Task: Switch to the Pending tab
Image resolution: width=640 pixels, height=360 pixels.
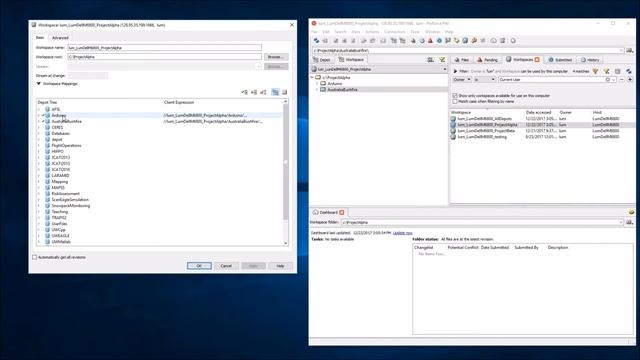Action: pos(488,60)
